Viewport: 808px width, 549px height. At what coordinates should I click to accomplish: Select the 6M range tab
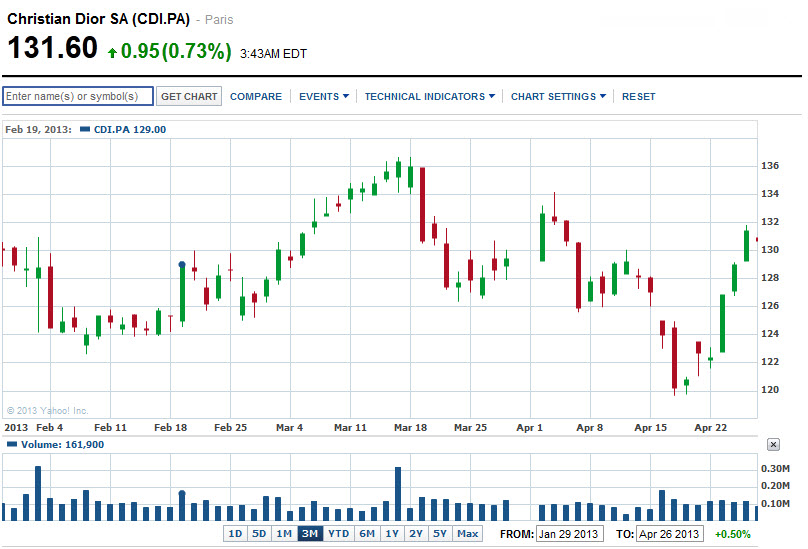367,534
